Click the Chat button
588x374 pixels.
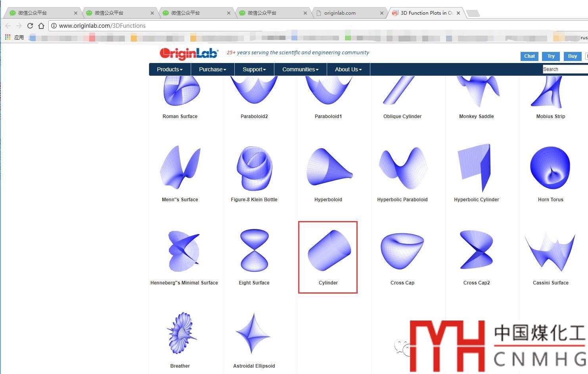pos(529,56)
